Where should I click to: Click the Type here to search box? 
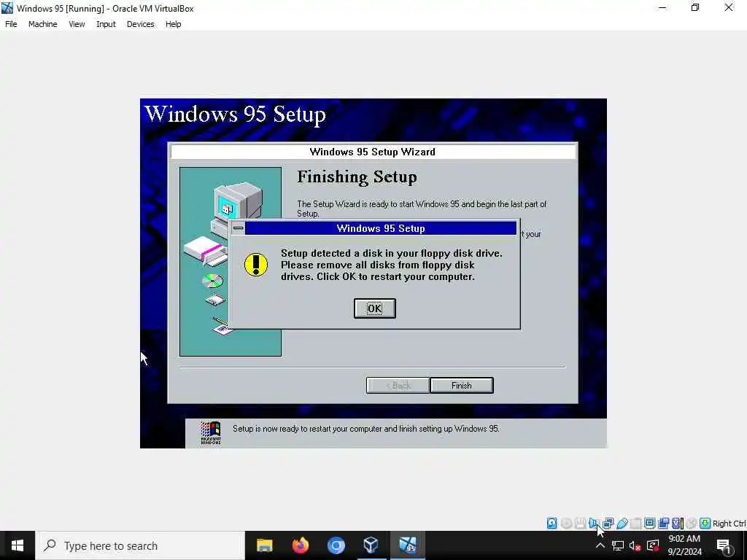[140, 545]
